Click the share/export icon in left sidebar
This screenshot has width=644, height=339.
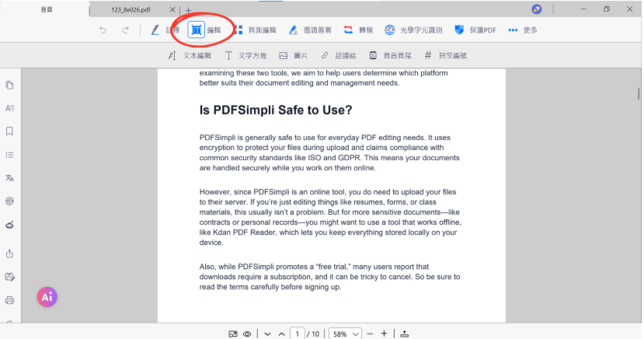coord(10,253)
